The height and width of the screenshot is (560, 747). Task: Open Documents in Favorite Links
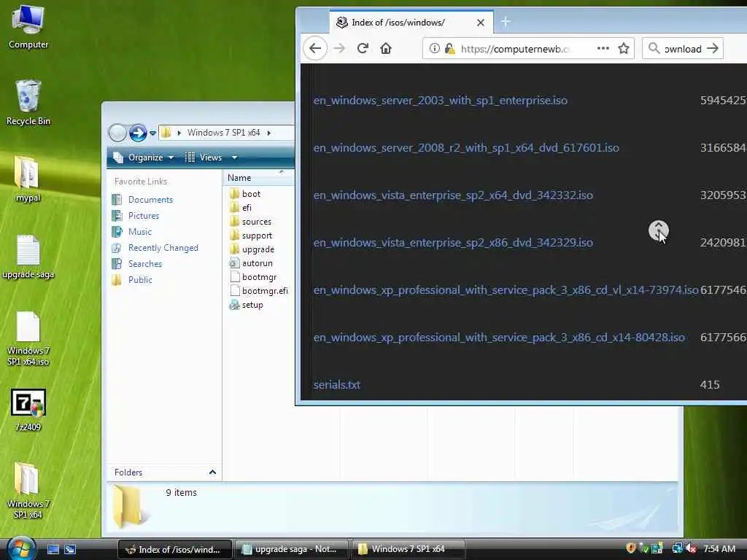pyautogui.click(x=142, y=200)
